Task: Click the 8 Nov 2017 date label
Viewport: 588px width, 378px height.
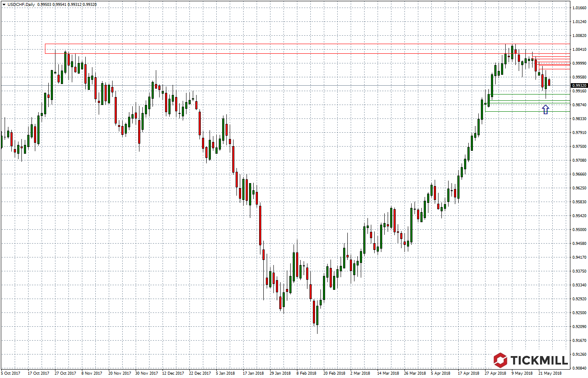Action: click(x=92, y=373)
